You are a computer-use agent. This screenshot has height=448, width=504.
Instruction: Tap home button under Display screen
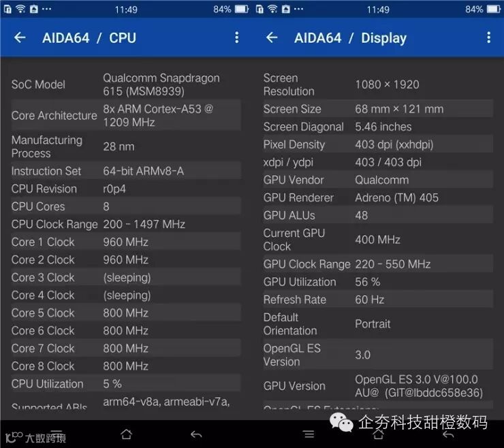[378, 435]
